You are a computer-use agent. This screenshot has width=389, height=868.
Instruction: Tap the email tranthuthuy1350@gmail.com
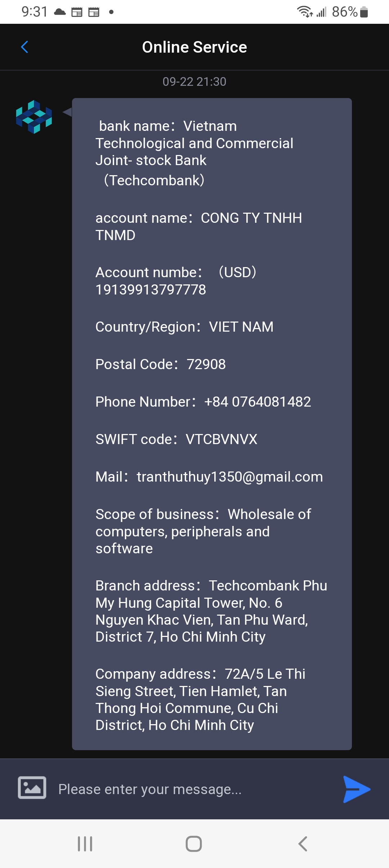[229, 477]
